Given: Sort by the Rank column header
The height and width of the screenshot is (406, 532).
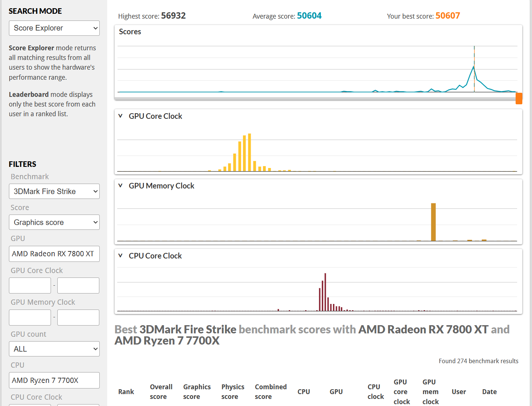Looking at the screenshot, I should pos(126,392).
